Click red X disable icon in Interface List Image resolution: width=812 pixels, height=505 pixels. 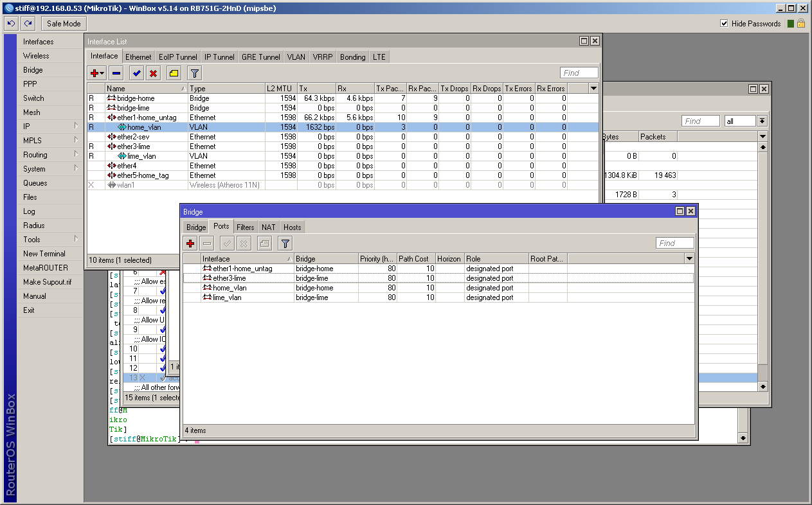point(153,73)
